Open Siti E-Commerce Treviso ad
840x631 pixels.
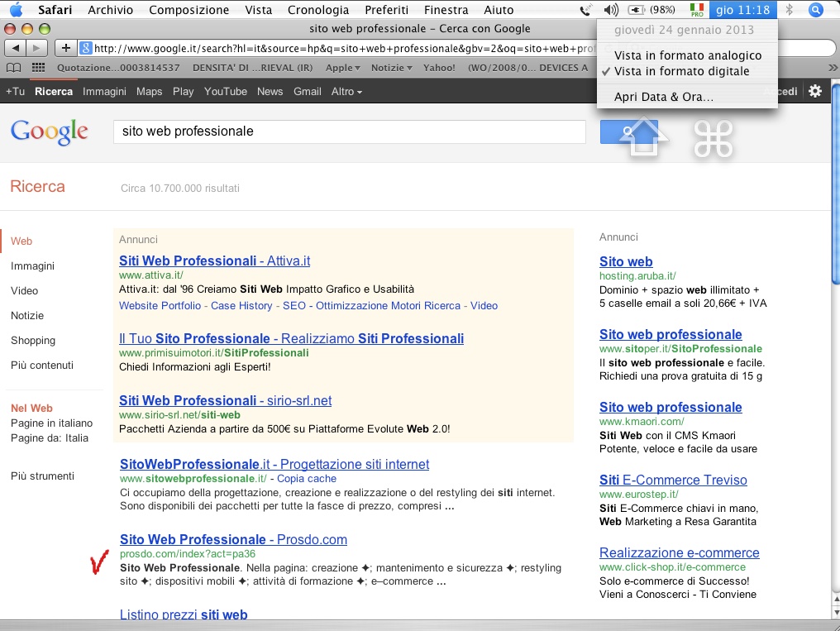(673, 480)
